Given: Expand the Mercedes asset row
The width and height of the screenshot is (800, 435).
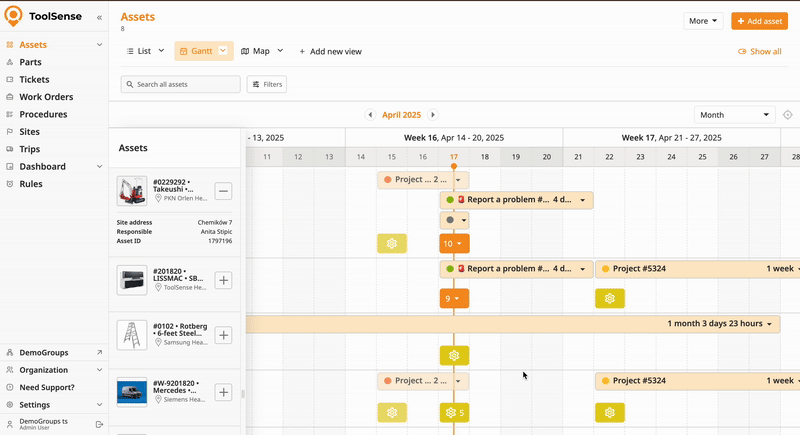Looking at the screenshot, I should click(223, 392).
